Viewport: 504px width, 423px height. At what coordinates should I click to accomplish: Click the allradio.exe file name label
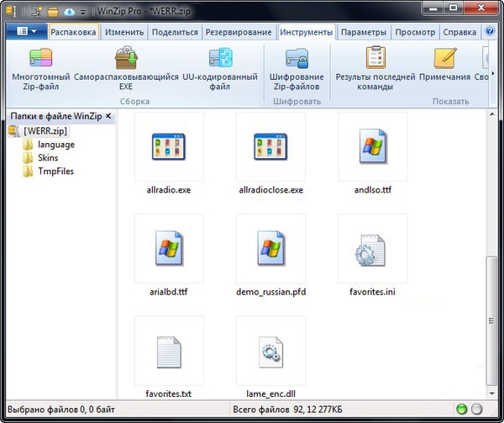pos(169,190)
